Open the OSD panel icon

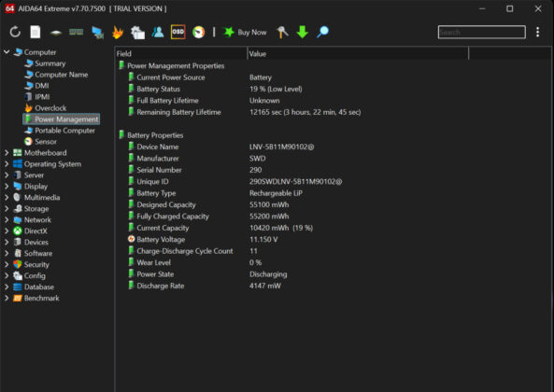pos(178,32)
